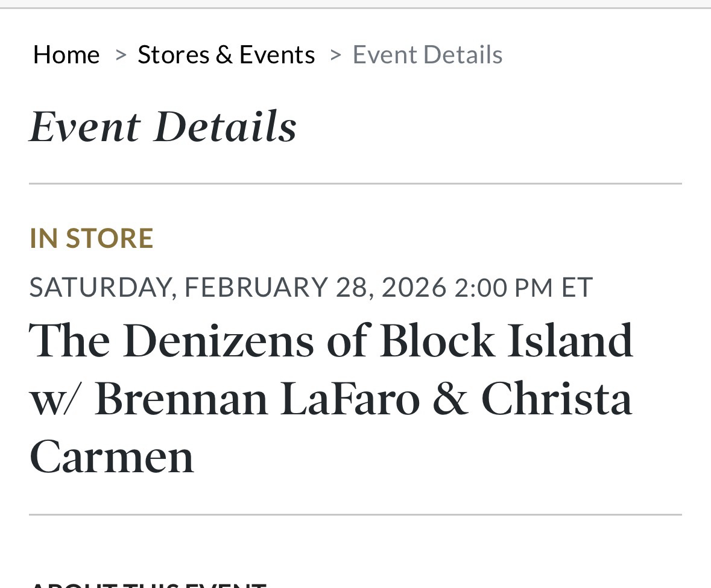Click the current Event Details breadcrumb
The image size is (711, 588).
(427, 55)
